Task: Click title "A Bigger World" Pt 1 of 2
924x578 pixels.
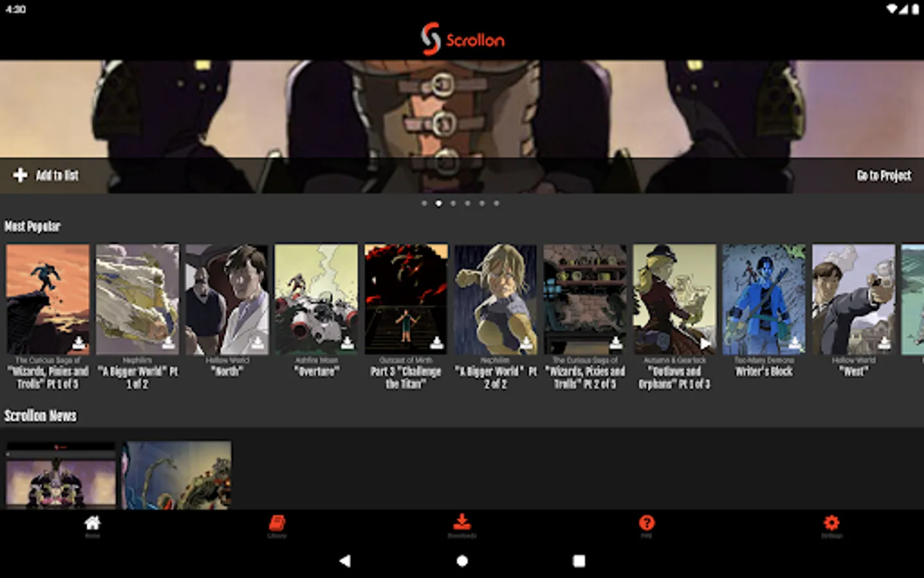Action: point(137,378)
